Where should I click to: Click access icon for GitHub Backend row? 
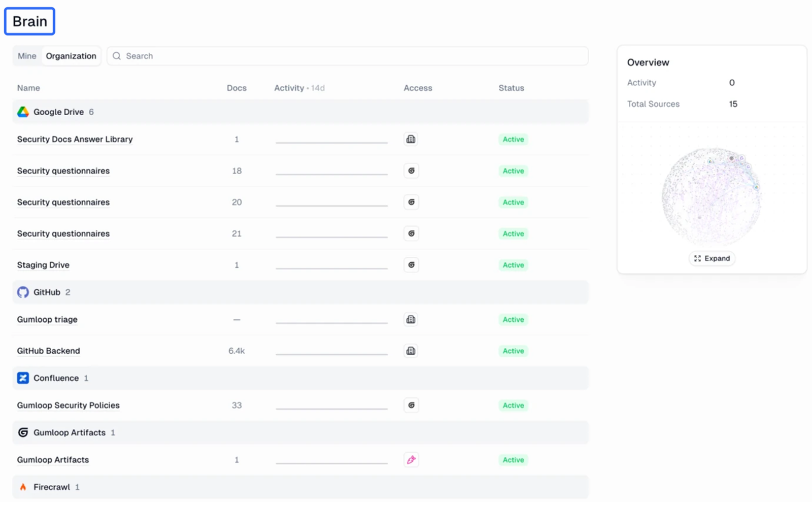(x=411, y=351)
